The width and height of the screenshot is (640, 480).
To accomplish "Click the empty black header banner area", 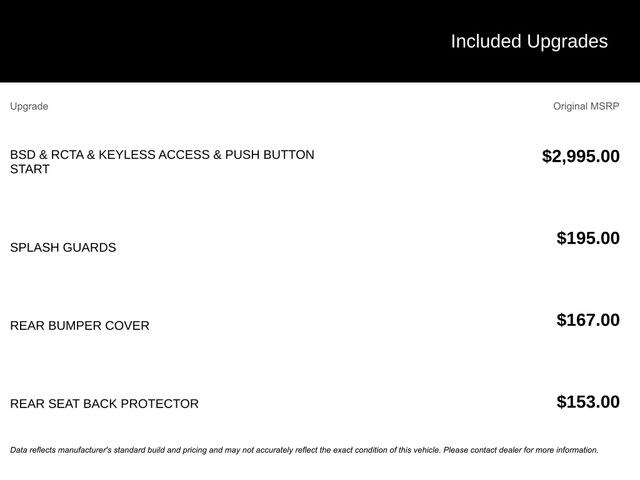I will pos(200,41).
